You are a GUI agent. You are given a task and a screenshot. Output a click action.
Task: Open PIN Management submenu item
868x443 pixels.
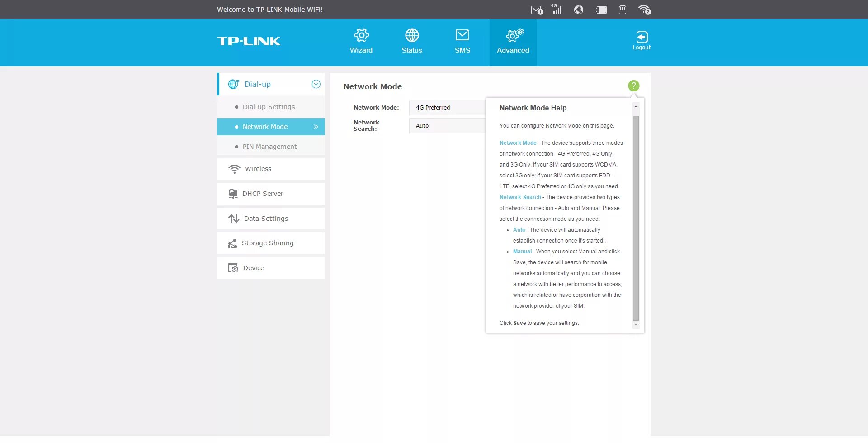[x=271, y=147]
